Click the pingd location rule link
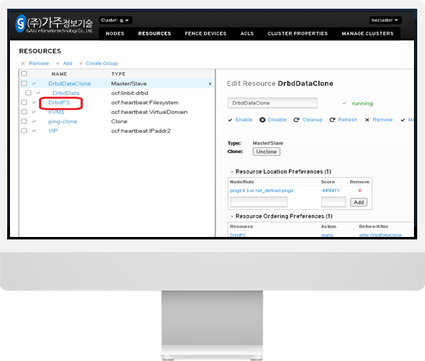Viewport: 425px width, 361px height. coord(261,191)
